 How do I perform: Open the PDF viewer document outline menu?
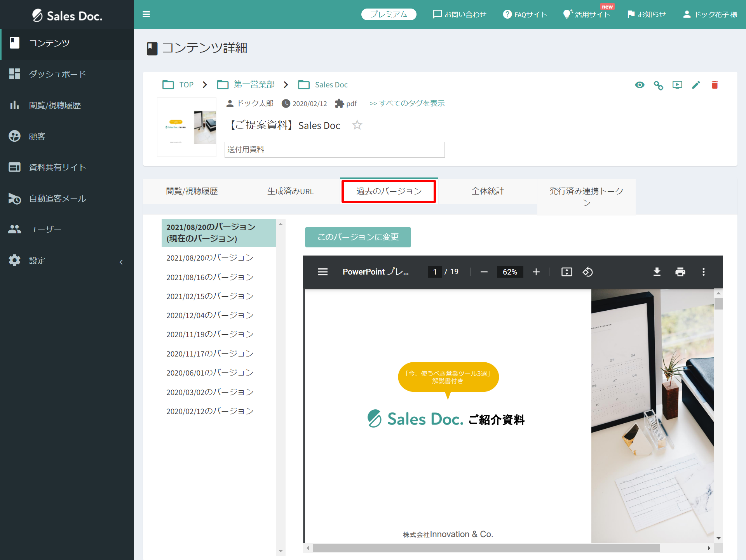322,272
